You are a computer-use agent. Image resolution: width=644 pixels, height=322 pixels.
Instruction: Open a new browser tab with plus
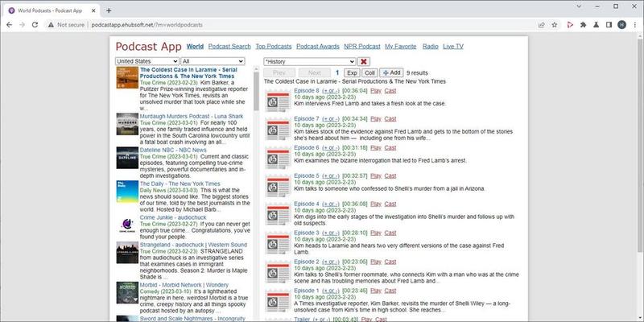[109, 10]
